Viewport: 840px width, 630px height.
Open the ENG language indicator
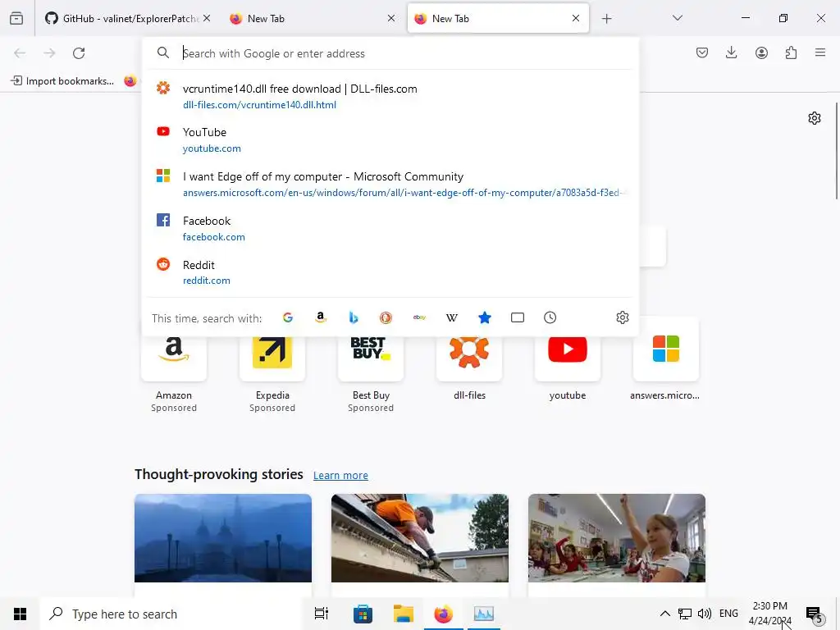pyautogui.click(x=728, y=614)
